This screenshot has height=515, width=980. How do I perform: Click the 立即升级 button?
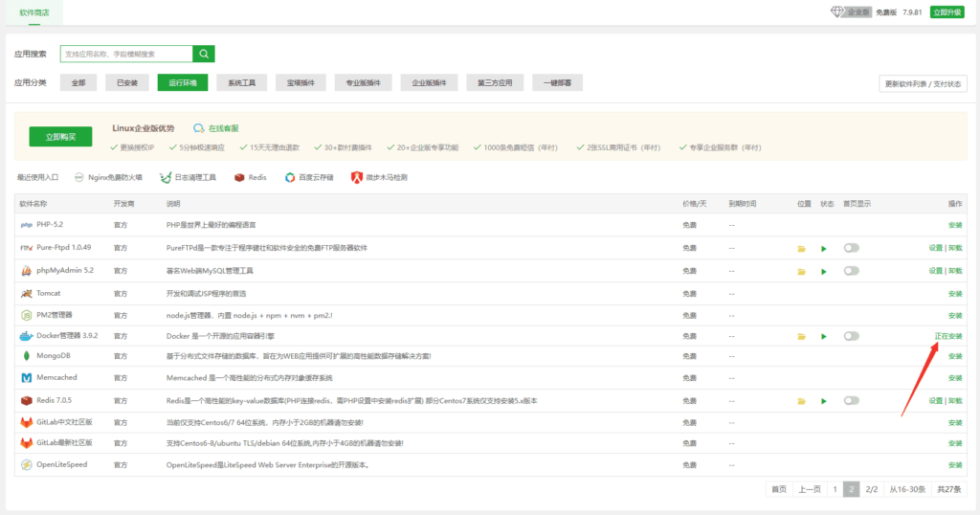947,11
